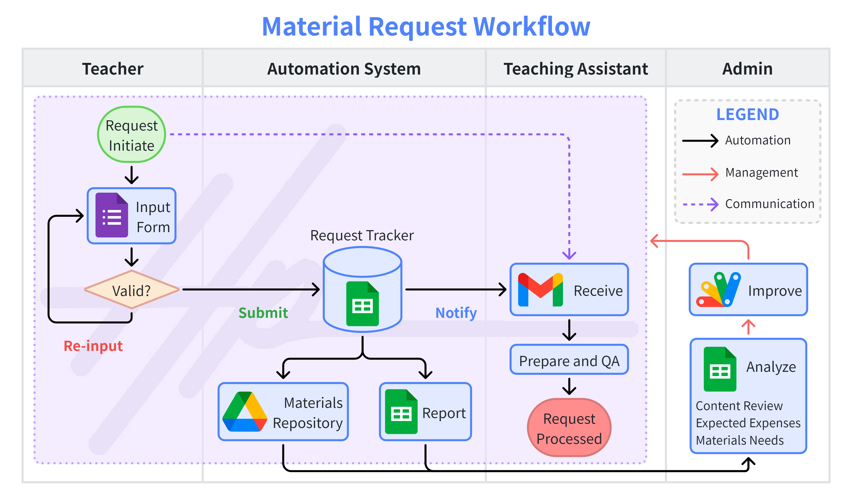
Task: Click the red Re-input label
Action: pos(93,346)
